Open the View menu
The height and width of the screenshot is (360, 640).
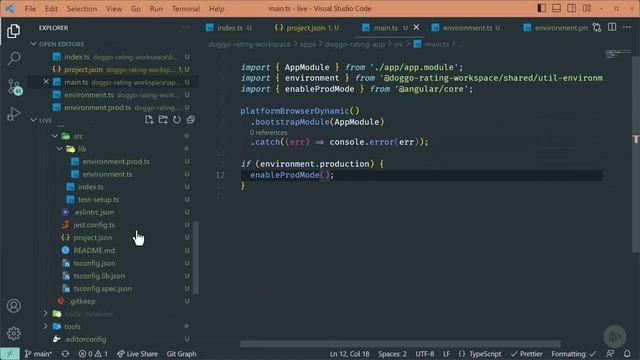point(113,9)
